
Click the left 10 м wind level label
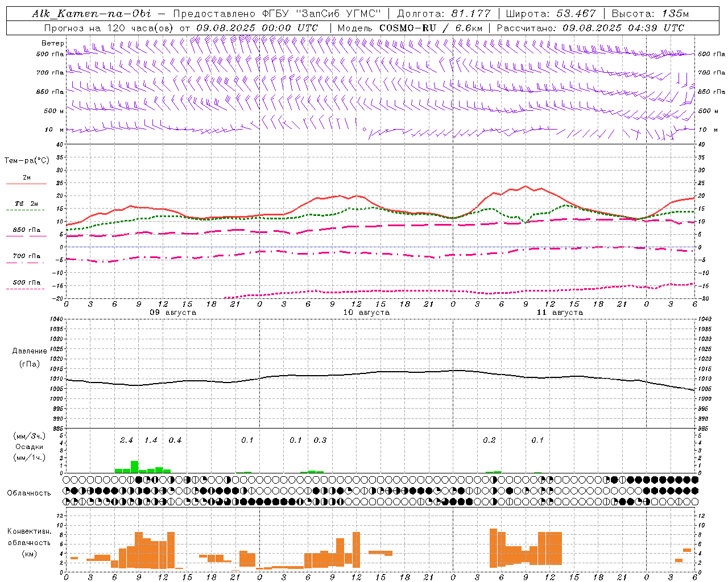[54, 130]
